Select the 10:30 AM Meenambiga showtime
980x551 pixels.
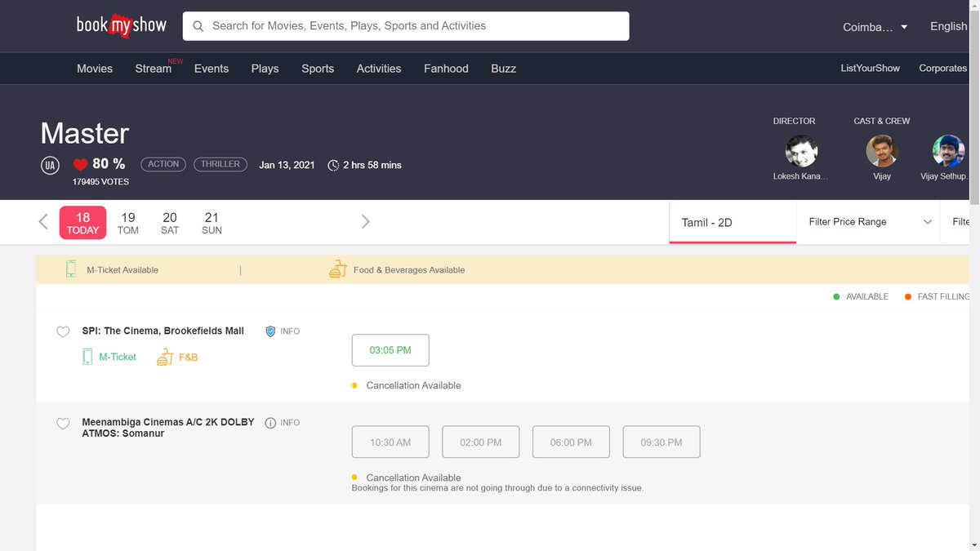pos(390,442)
